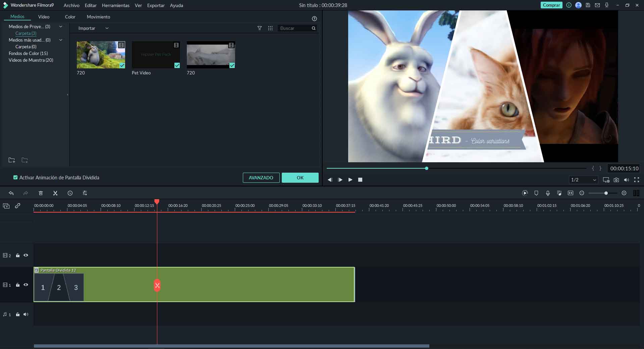This screenshot has height=349, width=644.
Task: Hide video track 2 with eye icon
Action: pos(26,255)
